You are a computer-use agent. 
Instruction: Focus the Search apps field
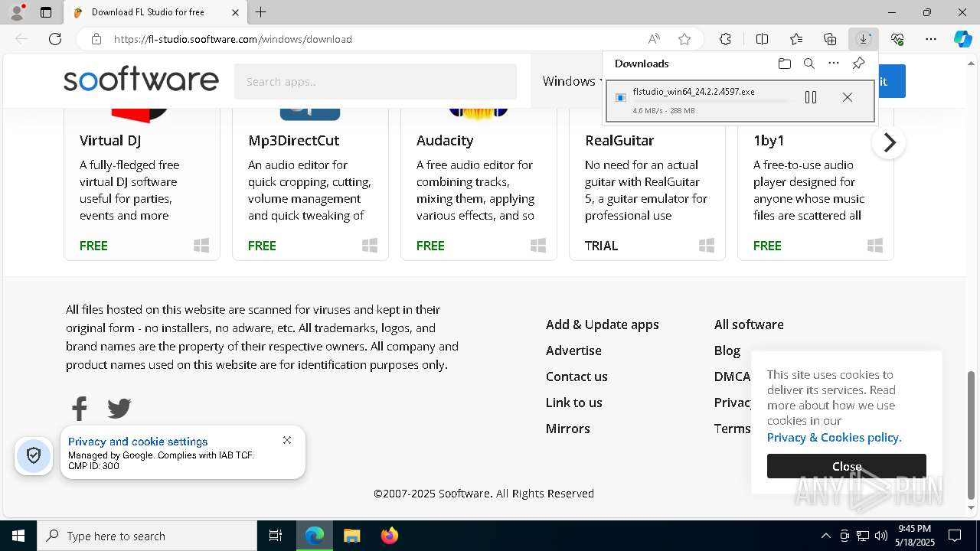pos(375,81)
